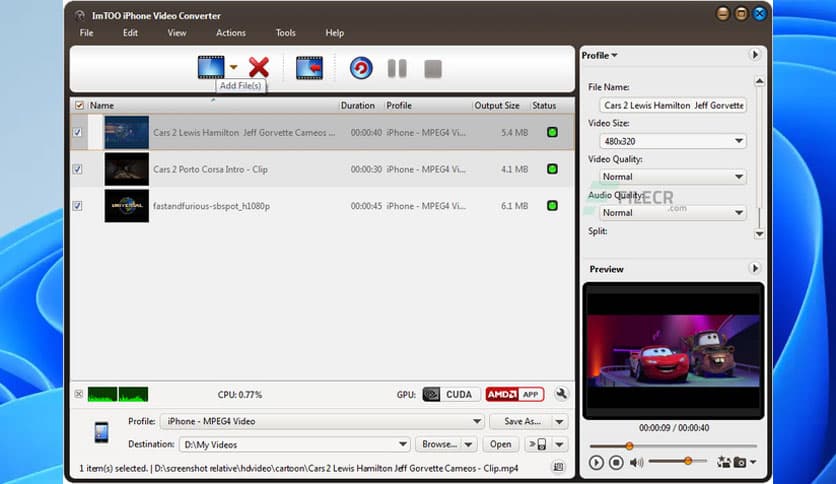The width and height of the screenshot is (836, 484).
Task: Open the snapshot options dropdown arrow
Action: coord(753,462)
